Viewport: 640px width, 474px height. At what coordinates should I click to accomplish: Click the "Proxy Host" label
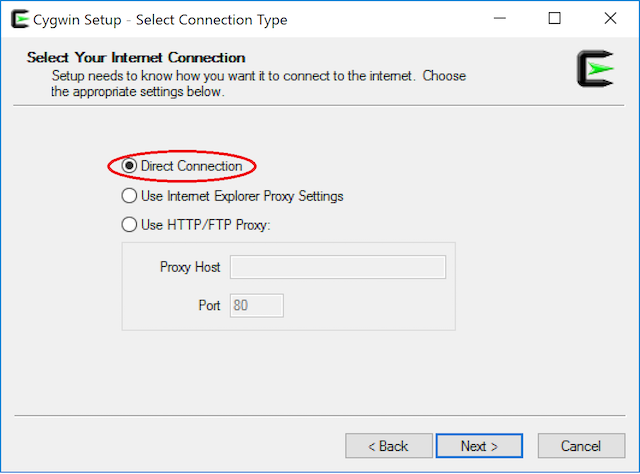[x=190, y=268]
